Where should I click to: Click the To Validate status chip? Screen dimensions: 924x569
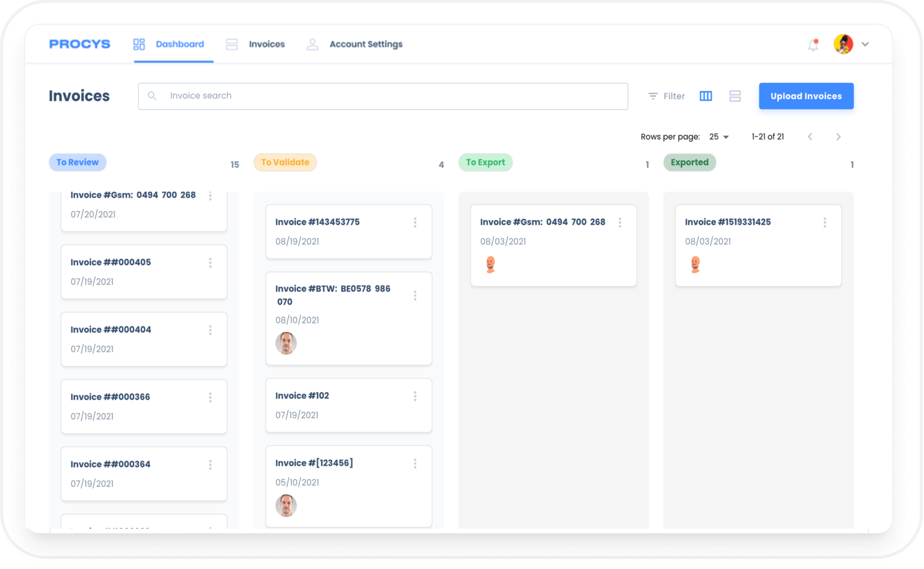[285, 162]
